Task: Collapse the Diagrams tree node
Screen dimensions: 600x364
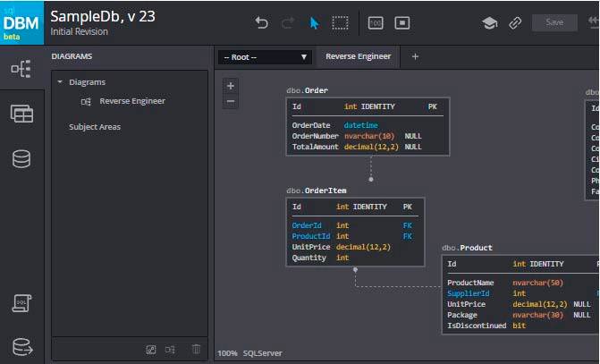Action: click(x=60, y=82)
